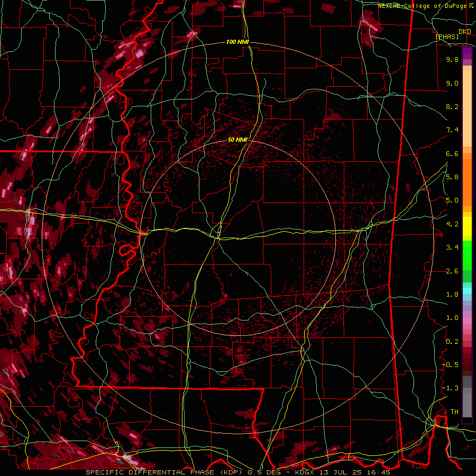Viewport: 476px width, 476px height.
Task: Click the 9.8 scale value
Action: tap(452, 59)
